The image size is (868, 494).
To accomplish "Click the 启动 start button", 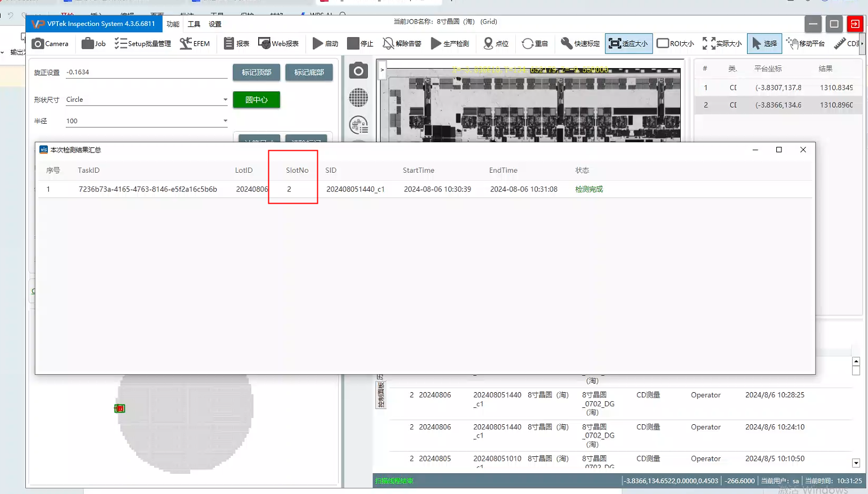I will coord(325,43).
